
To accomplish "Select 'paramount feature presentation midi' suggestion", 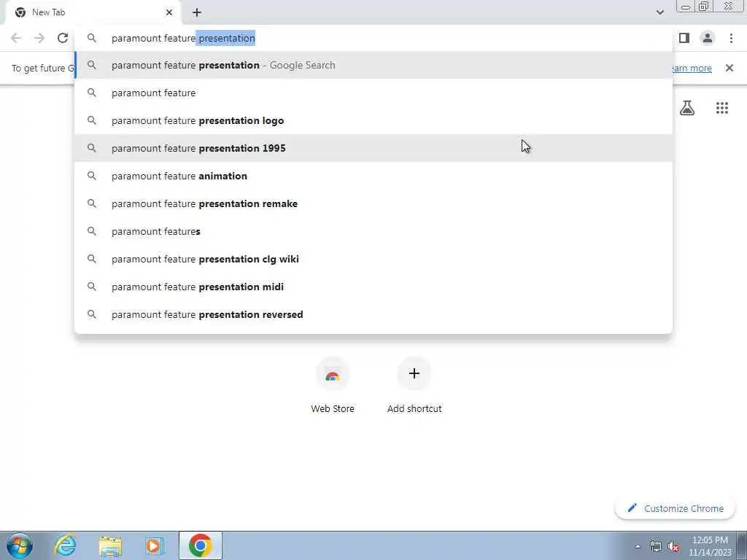I will tap(374, 287).
